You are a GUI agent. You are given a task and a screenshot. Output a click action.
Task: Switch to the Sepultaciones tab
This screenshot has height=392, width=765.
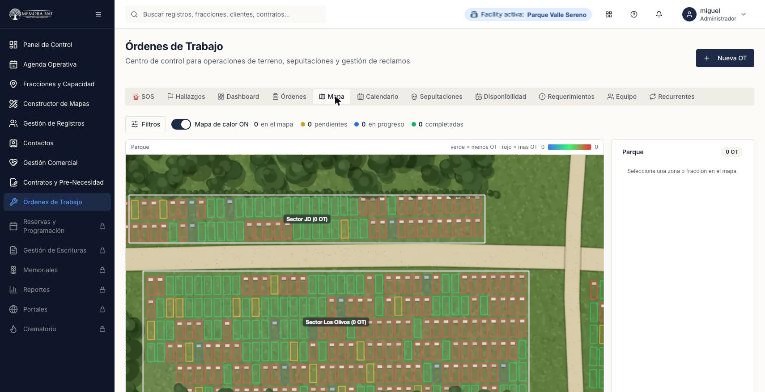click(437, 97)
